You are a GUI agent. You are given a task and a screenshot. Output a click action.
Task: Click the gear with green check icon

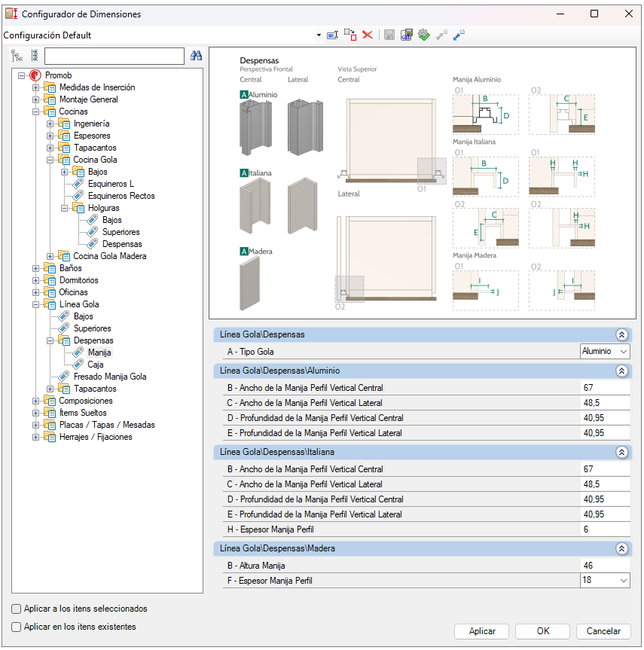[424, 35]
